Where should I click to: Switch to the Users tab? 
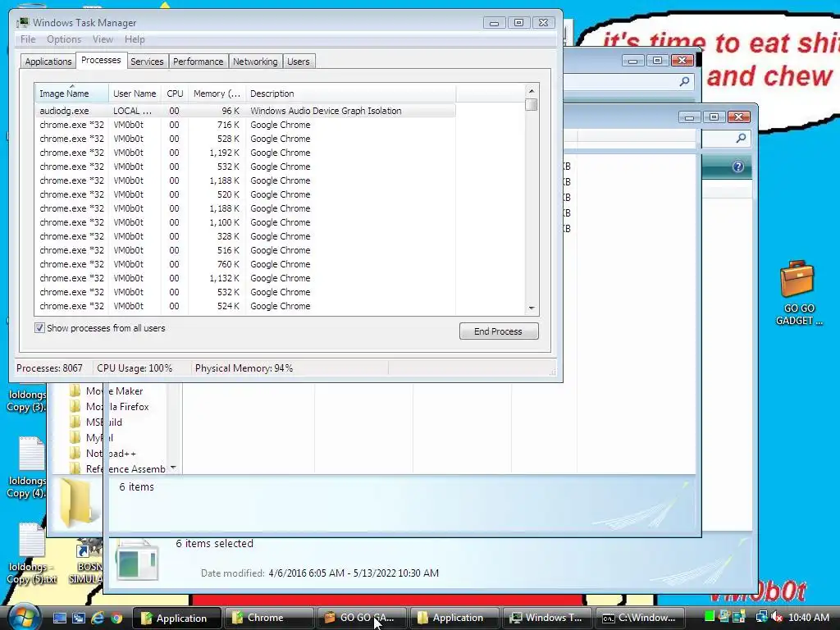click(x=299, y=62)
